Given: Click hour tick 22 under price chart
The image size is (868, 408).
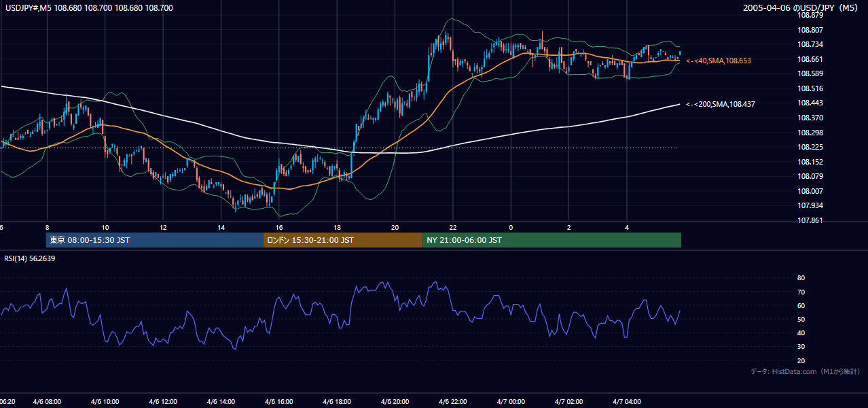Looking at the screenshot, I should pyautogui.click(x=453, y=228).
